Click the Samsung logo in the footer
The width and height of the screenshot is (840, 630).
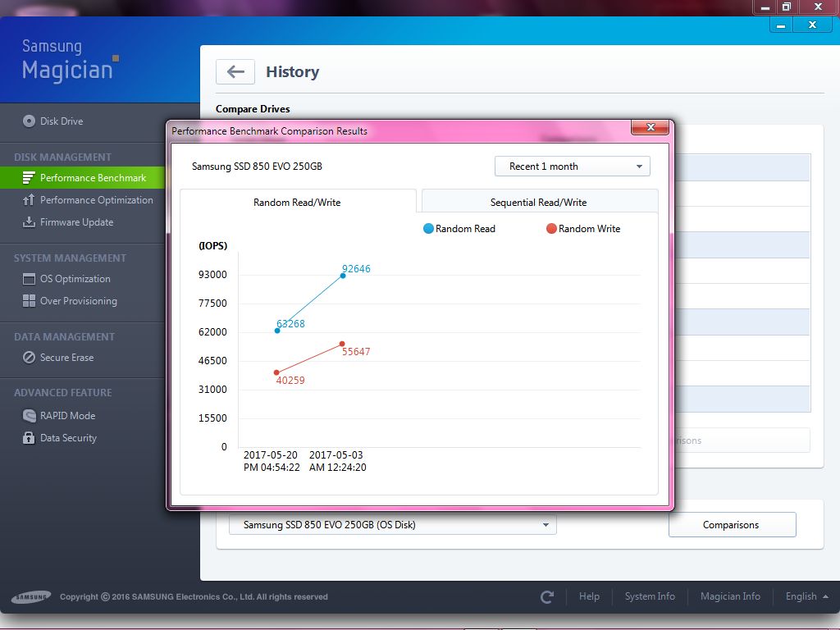31,597
